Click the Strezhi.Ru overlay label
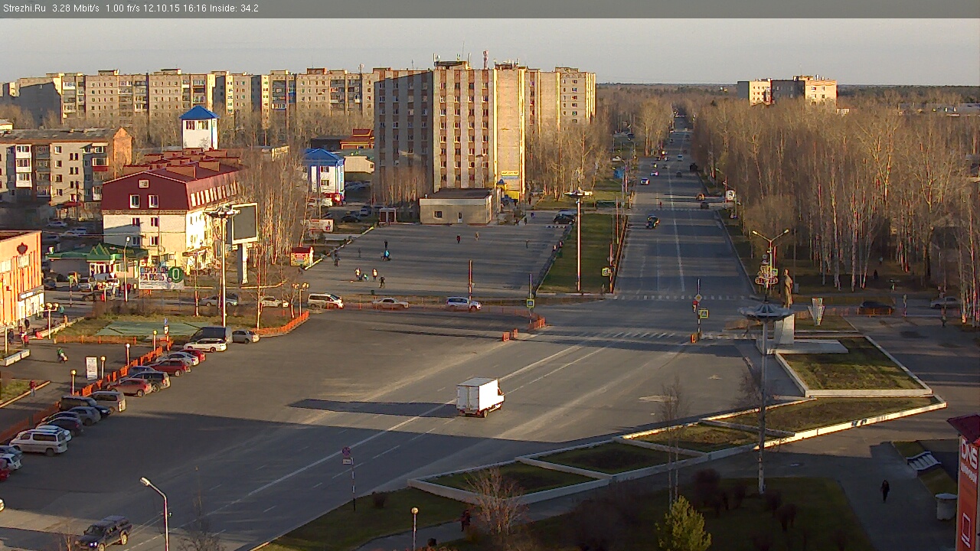 [24, 8]
